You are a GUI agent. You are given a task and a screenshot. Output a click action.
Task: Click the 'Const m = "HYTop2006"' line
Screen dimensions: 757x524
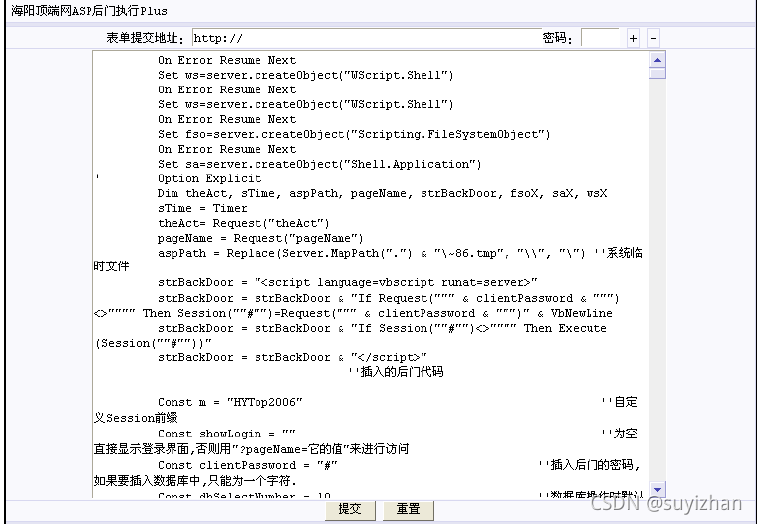[230, 402]
